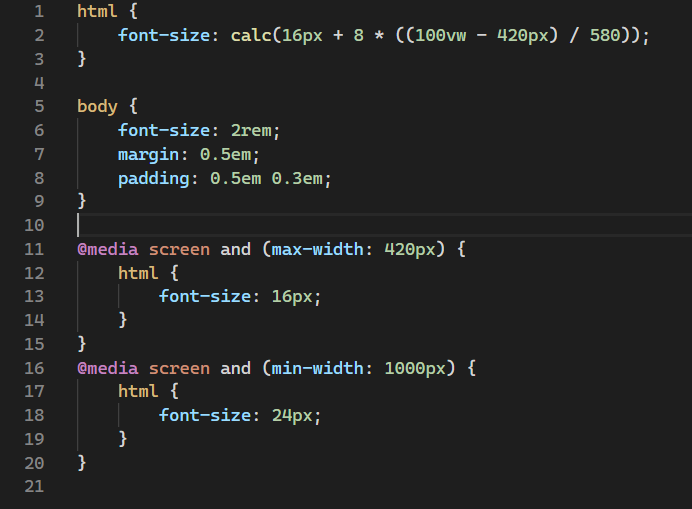The image size is (692, 509).
Task: Click the calc function on line 2
Action: [x=251, y=36]
